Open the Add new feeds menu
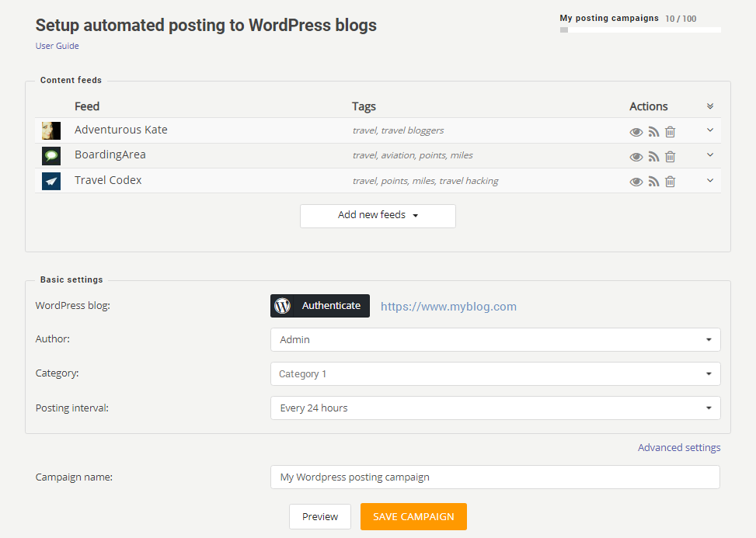This screenshot has width=756, height=538. click(x=378, y=216)
